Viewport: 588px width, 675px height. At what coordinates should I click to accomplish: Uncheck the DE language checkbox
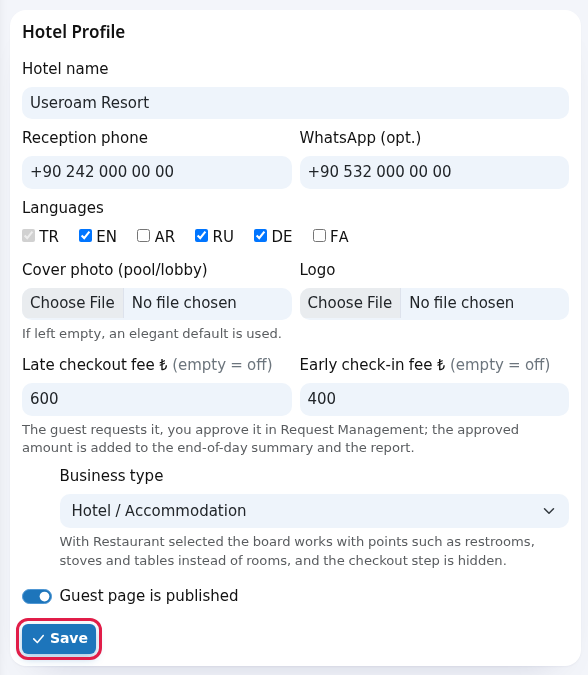(260, 235)
